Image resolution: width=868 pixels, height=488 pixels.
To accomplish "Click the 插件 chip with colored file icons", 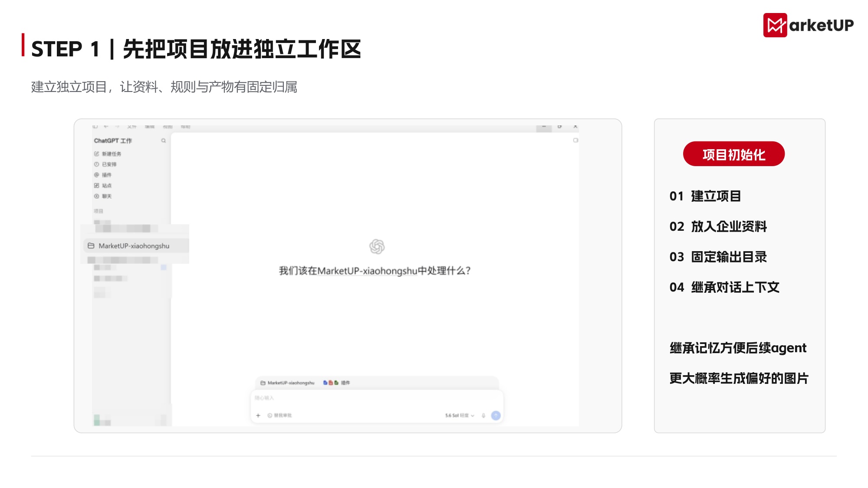I will click(337, 383).
